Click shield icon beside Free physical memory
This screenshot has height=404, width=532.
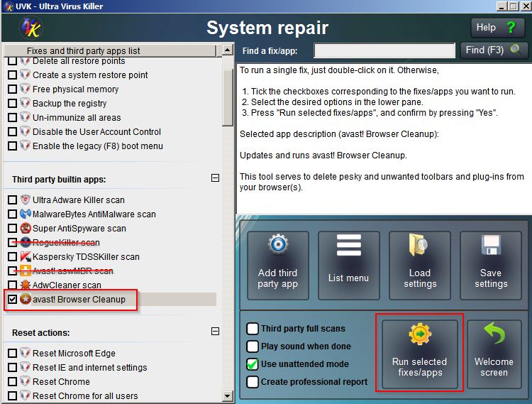25,89
